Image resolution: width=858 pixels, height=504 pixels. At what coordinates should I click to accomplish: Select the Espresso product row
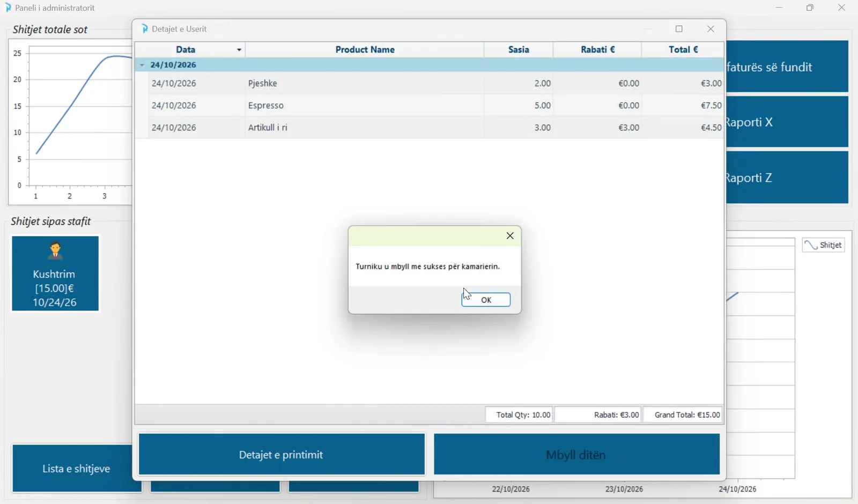pyautogui.click(x=436, y=105)
